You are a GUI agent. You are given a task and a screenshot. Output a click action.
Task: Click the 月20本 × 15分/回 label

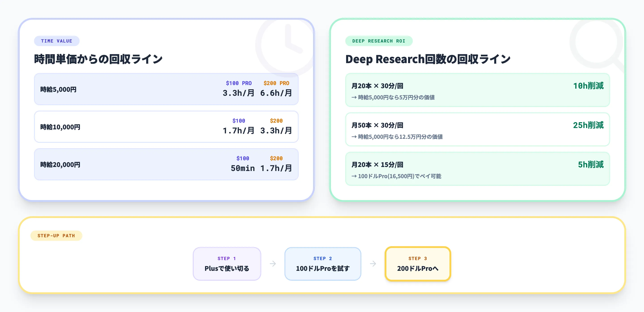(x=377, y=165)
